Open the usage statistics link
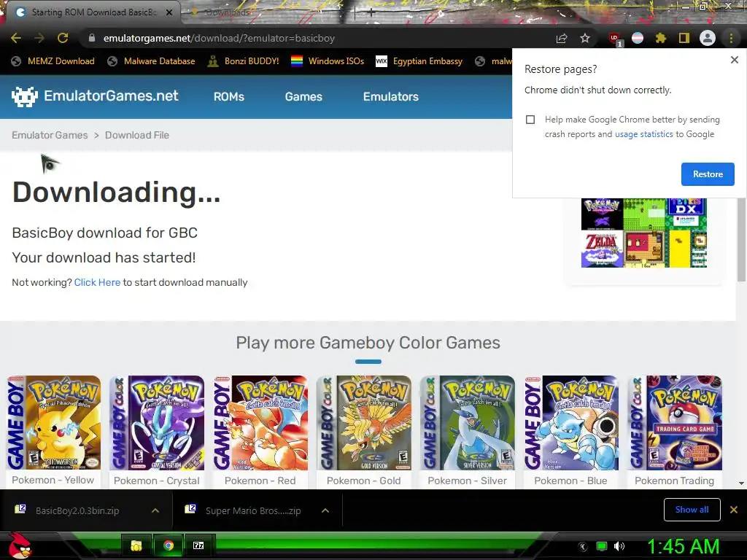The width and height of the screenshot is (747, 560). coord(643,134)
